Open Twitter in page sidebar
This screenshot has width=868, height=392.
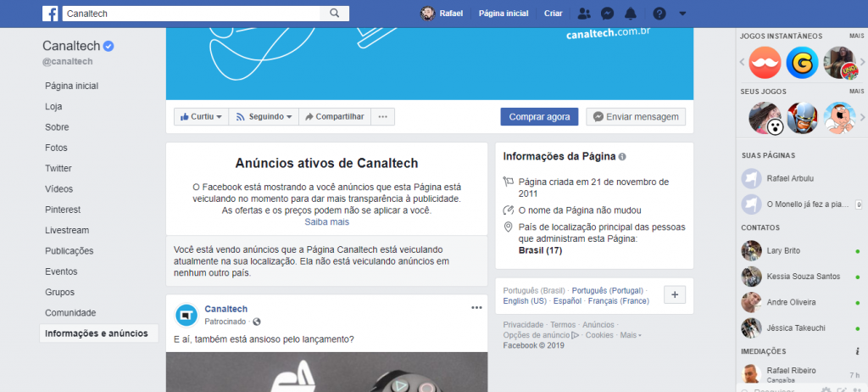[x=58, y=169]
